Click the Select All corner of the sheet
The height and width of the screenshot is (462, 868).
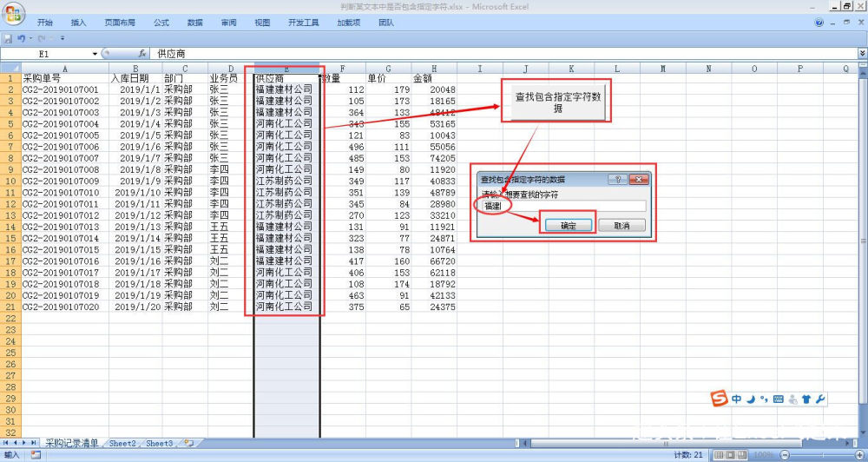click(x=10, y=69)
